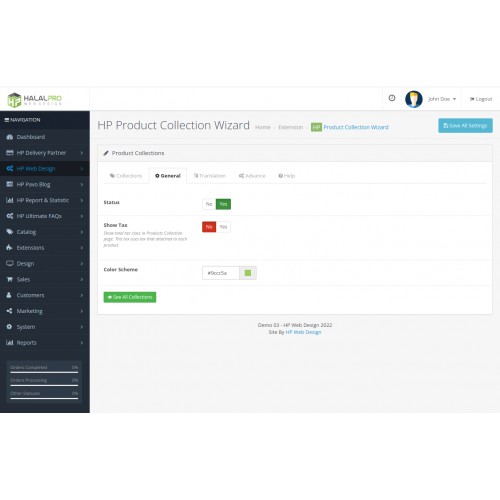
Task: Switch to the Translation tab
Action: coord(210,176)
